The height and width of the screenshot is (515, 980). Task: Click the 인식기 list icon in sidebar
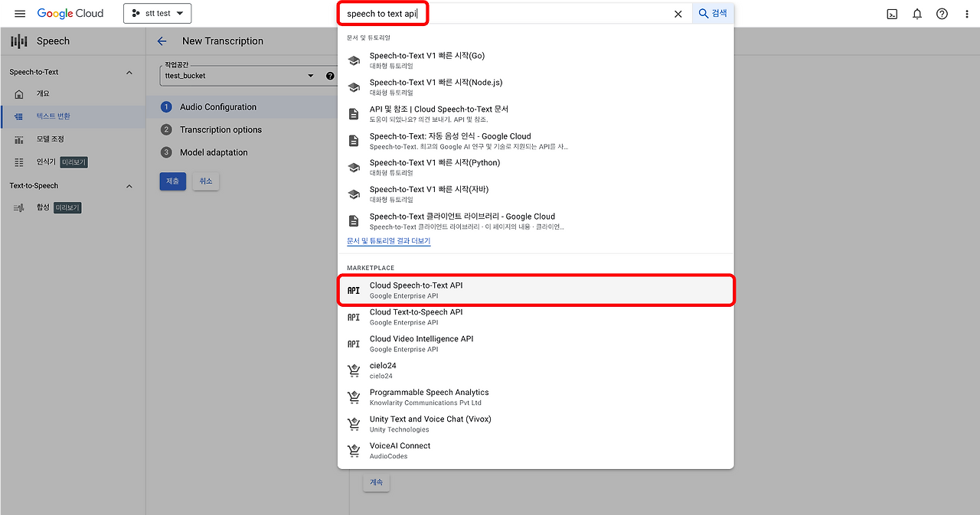coord(19,162)
